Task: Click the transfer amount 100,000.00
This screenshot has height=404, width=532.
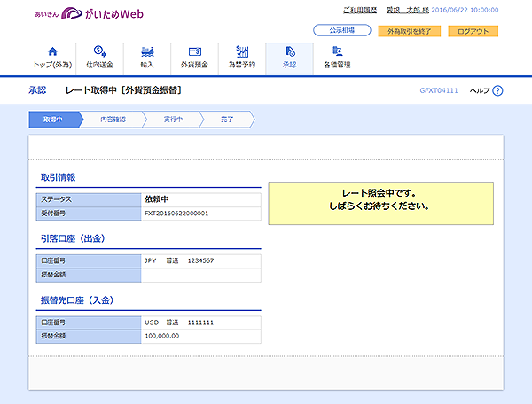Action: coord(162,336)
